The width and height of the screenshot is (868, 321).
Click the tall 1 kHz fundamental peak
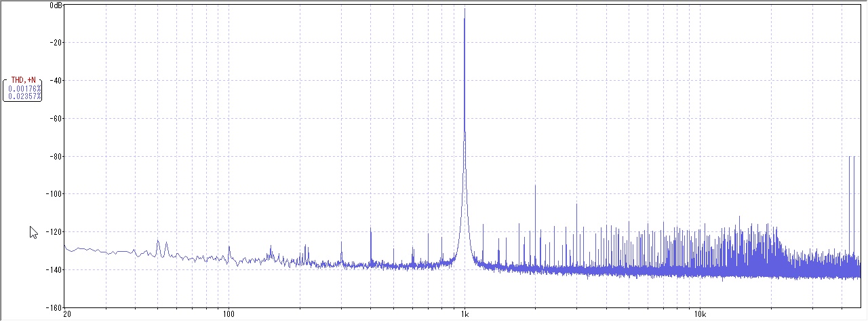[x=465, y=136]
